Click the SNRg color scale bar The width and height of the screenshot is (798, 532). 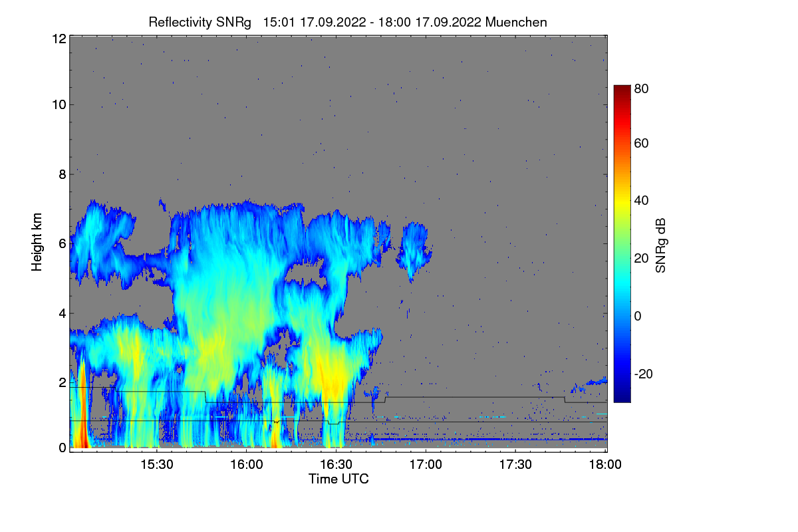click(x=622, y=243)
